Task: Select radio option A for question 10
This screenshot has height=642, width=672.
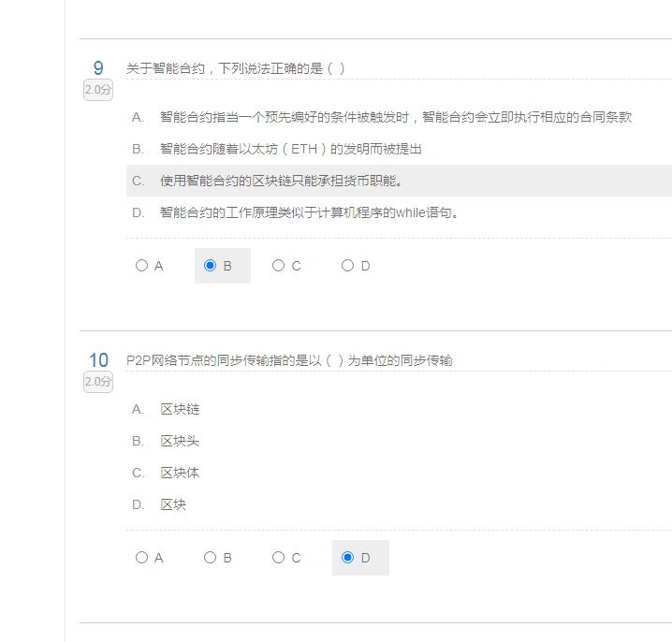Action: 142,558
